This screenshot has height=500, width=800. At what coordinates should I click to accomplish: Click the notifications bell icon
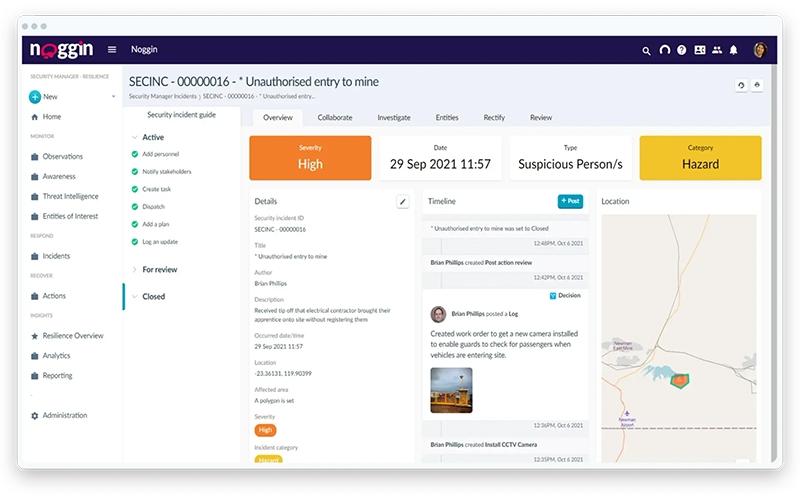pyautogui.click(x=733, y=50)
